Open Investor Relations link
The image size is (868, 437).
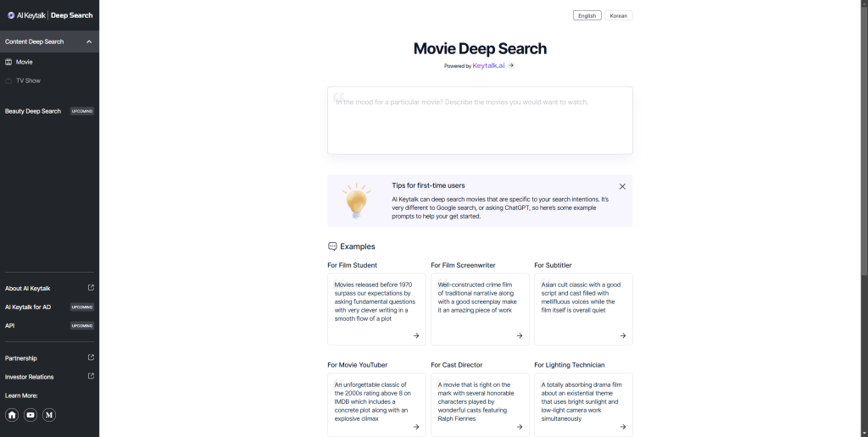pyautogui.click(x=30, y=377)
